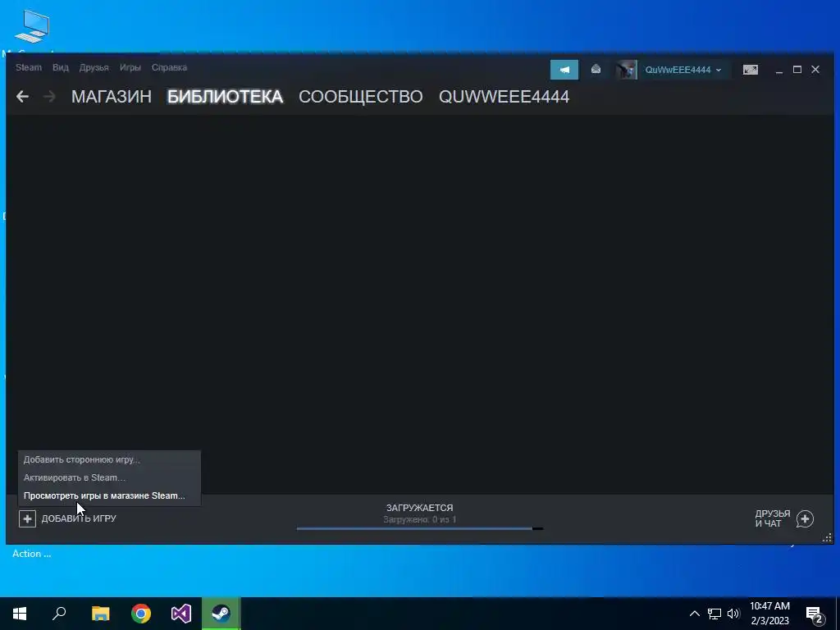Click the Steam taskbar icon
The width and height of the screenshot is (840, 630).
click(221, 614)
